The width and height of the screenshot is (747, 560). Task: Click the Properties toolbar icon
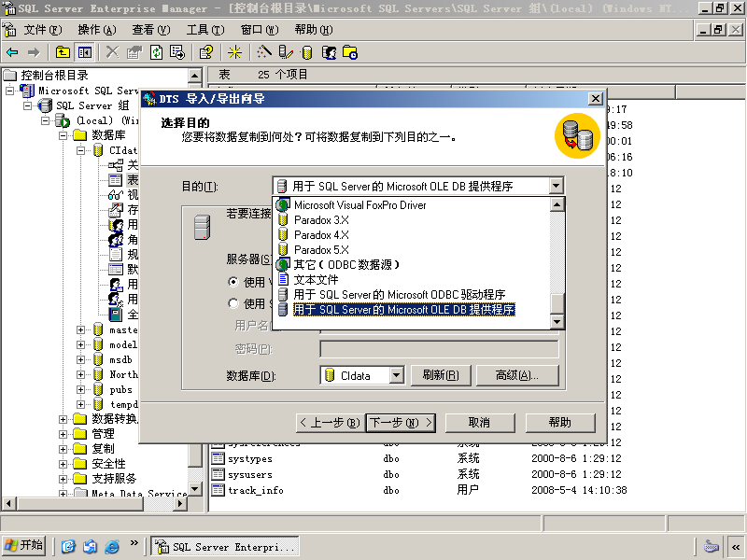click(134, 52)
